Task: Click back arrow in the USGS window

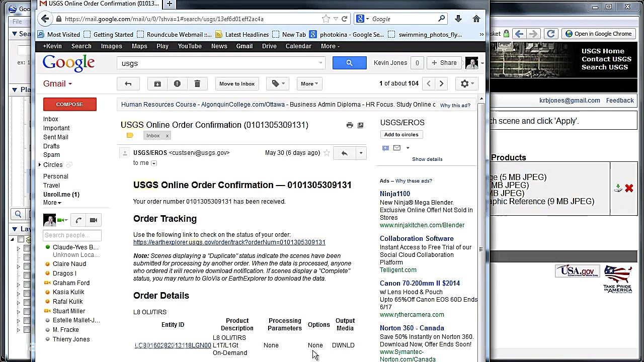Action: pos(519,34)
